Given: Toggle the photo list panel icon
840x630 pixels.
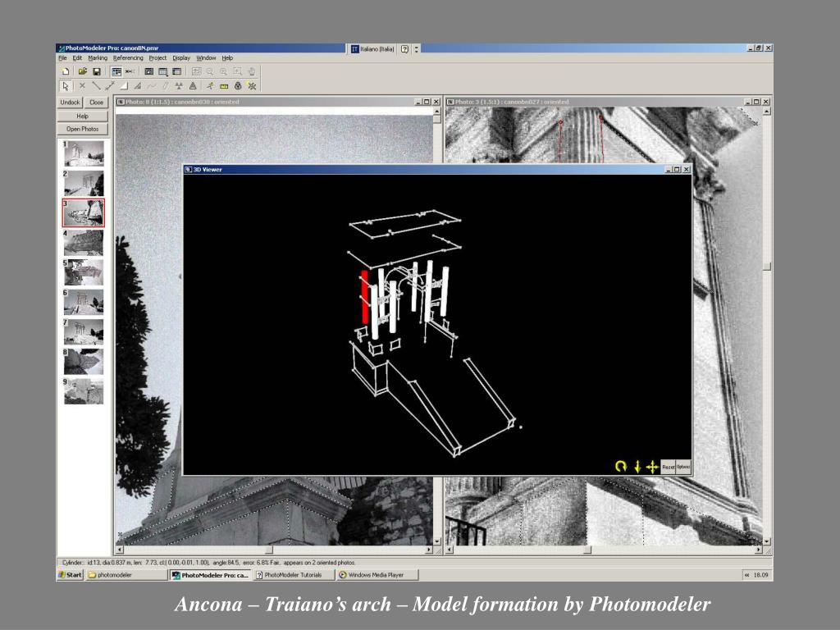Looking at the screenshot, I should point(116,71).
